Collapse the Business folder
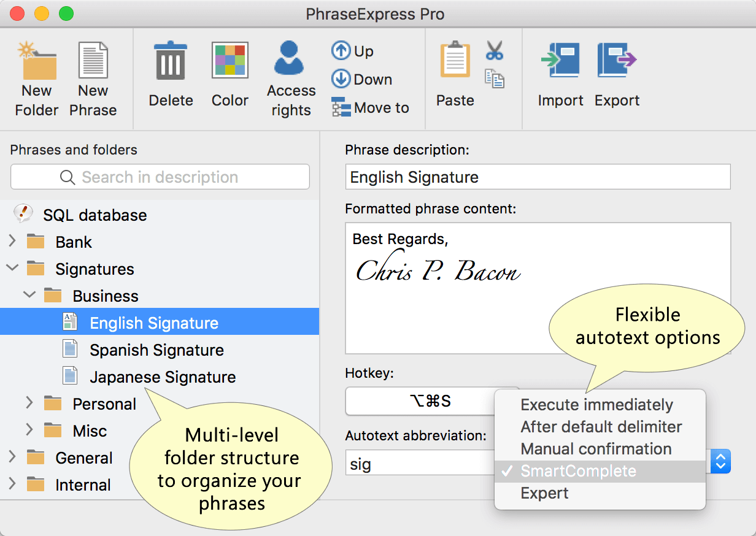756x536 pixels. pos(29,296)
